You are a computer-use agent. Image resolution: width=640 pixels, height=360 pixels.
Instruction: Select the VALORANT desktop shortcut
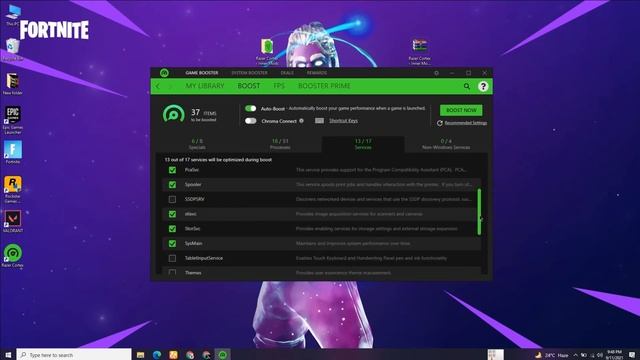point(13,222)
